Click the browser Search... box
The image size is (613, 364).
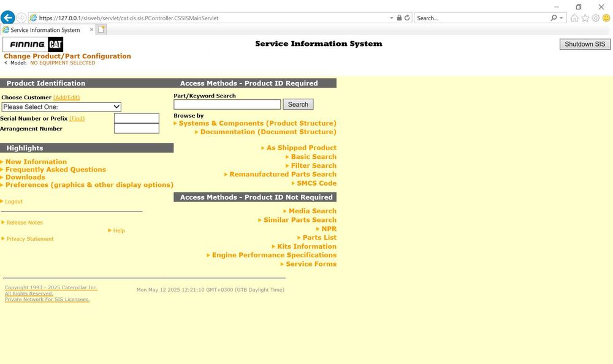point(483,18)
